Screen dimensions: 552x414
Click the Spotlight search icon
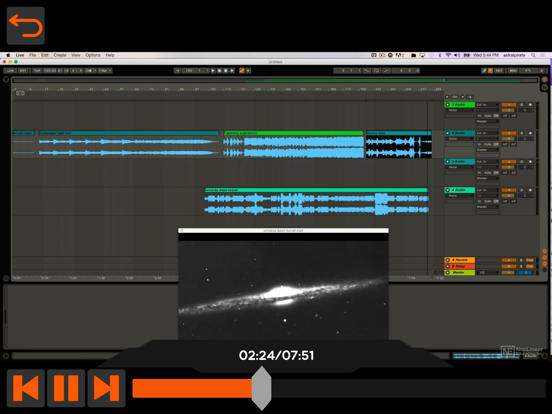[534, 55]
